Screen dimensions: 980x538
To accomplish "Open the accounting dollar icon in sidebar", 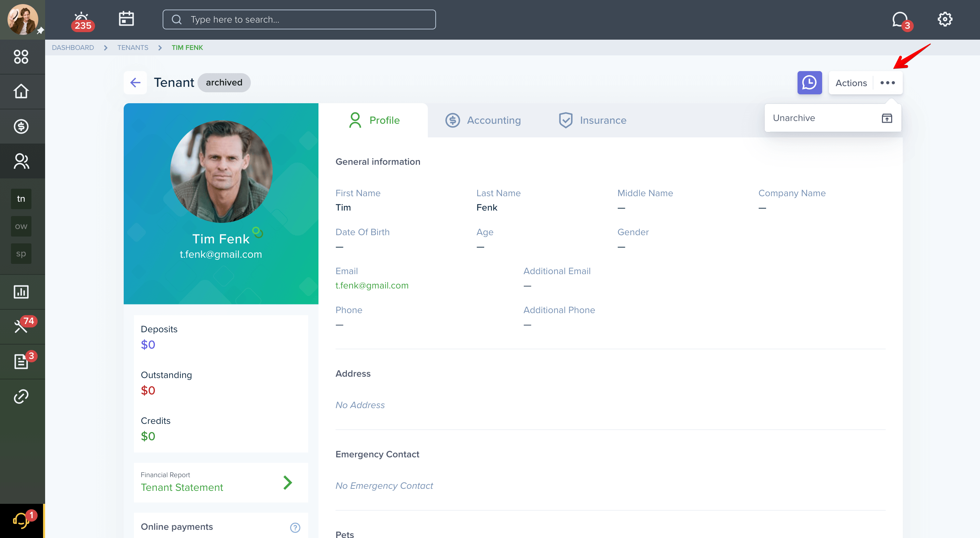I will tap(21, 126).
